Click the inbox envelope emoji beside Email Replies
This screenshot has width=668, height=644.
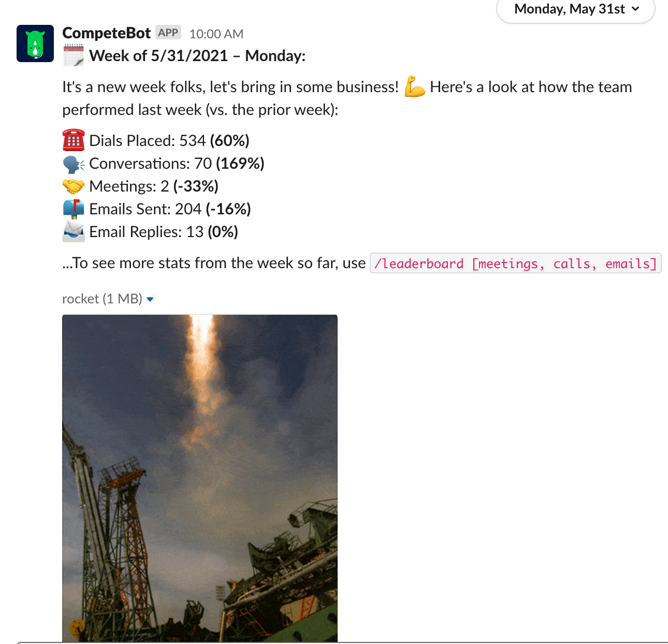click(x=74, y=231)
